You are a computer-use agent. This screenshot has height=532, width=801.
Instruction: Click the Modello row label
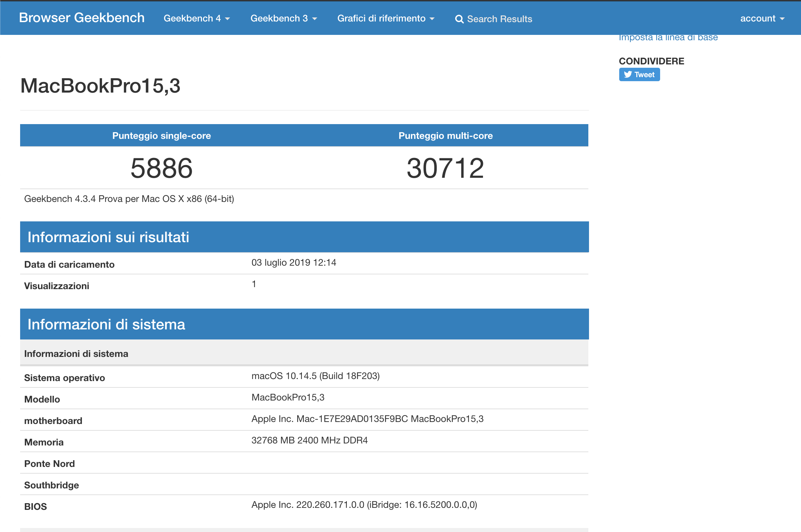pyautogui.click(x=42, y=400)
